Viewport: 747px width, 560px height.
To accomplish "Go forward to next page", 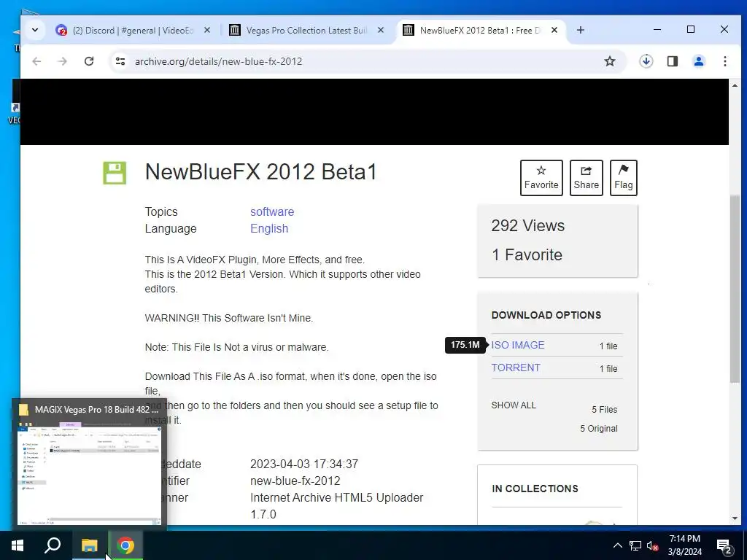I will 63,61.
